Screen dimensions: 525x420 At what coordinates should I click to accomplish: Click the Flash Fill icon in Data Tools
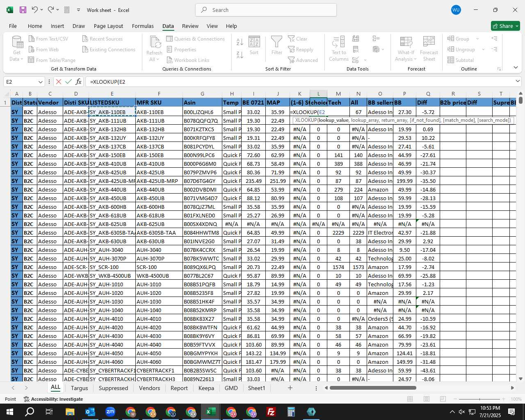click(x=356, y=39)
